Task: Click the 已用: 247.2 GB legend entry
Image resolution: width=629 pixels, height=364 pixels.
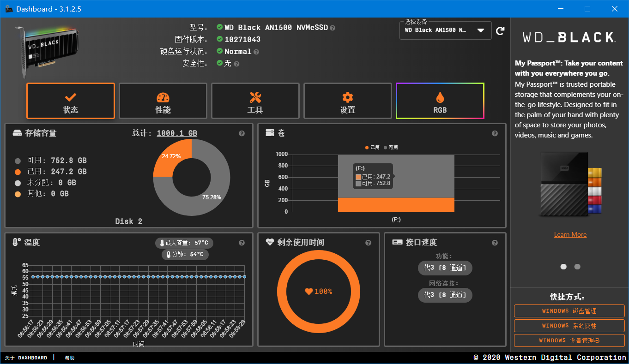Action: pyautogui.click(x=51, y=172)
